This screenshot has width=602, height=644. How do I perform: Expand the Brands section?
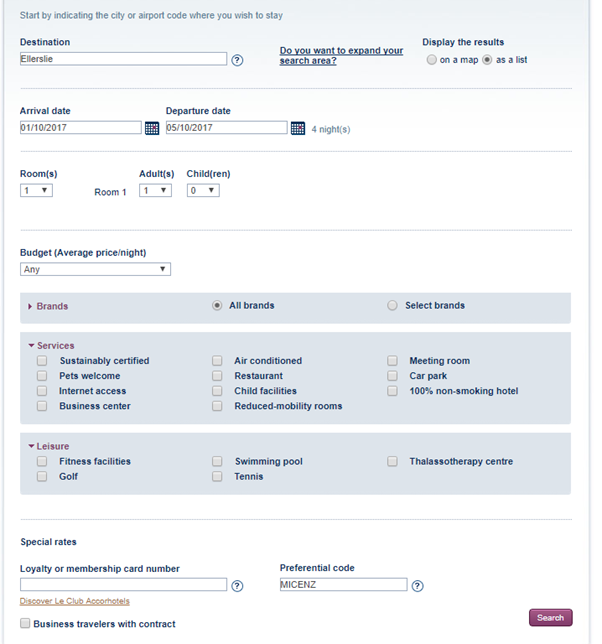point(52,306)
